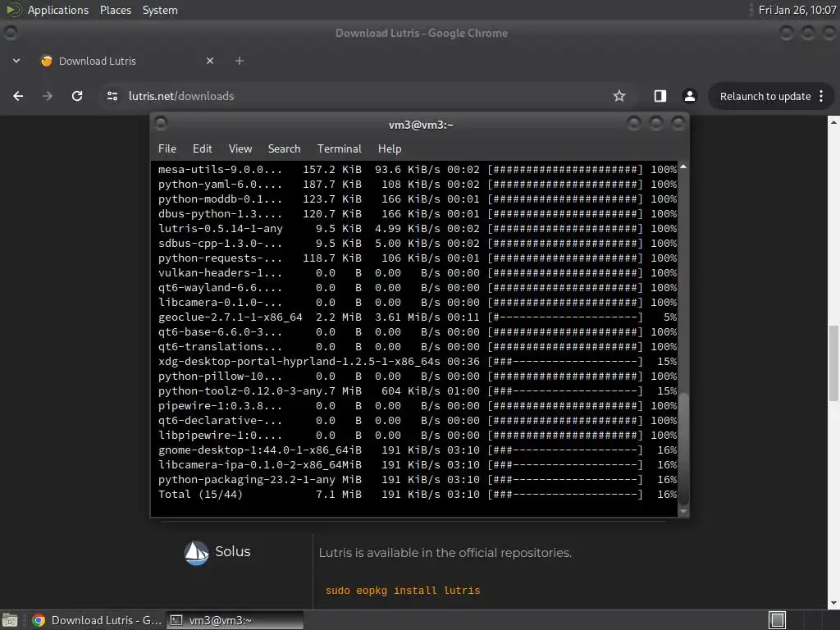Click Chrome page scroll down arrow

click(x=833, y=604)
